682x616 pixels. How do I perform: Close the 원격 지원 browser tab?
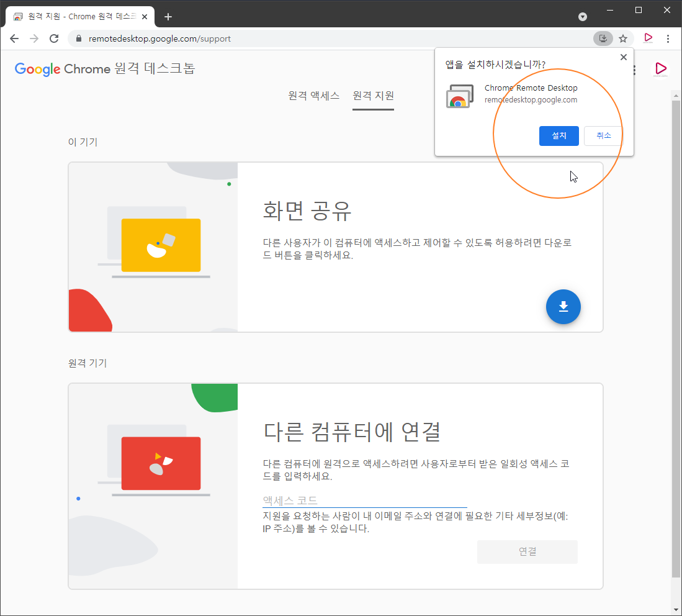tap(145, 17)
